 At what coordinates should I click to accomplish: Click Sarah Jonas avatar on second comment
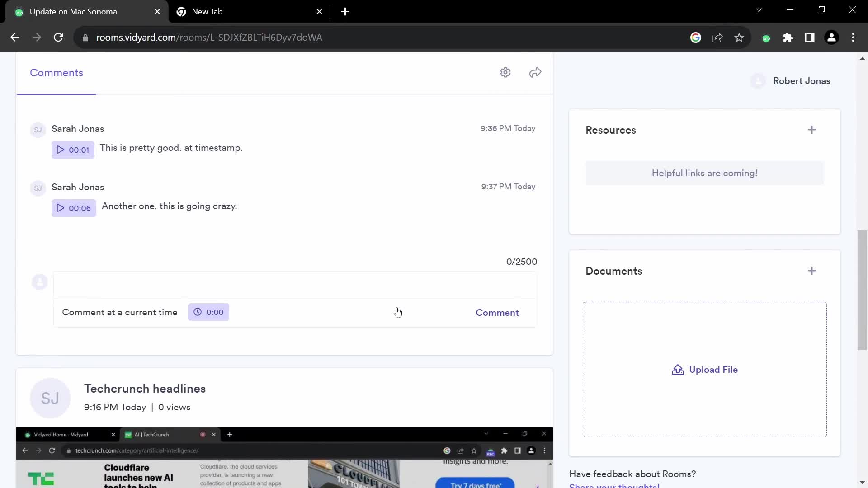[38, 188]
